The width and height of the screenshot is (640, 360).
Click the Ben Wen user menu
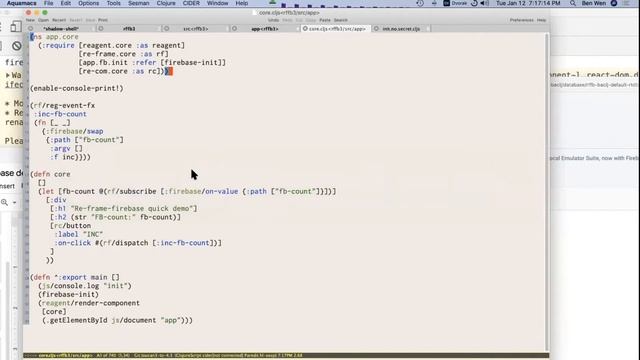tap(594, 3)
